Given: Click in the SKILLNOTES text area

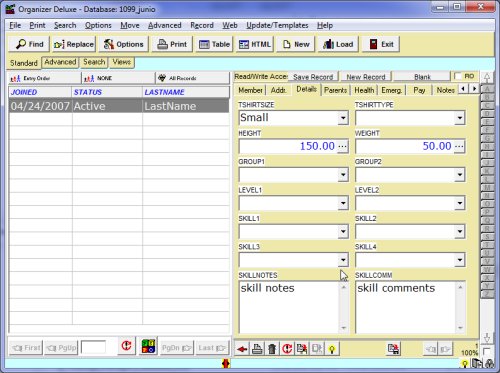Looking at the screenshot, I should click(x=289, y=307).
